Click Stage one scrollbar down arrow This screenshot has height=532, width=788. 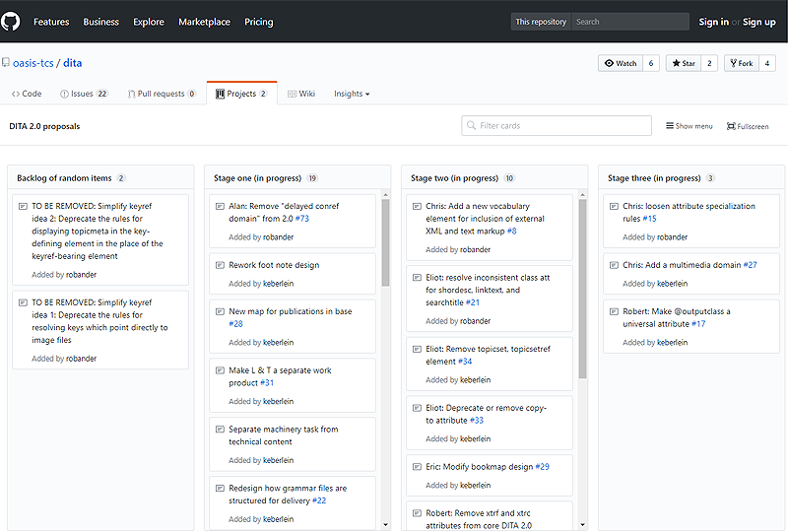click(385, 525)
